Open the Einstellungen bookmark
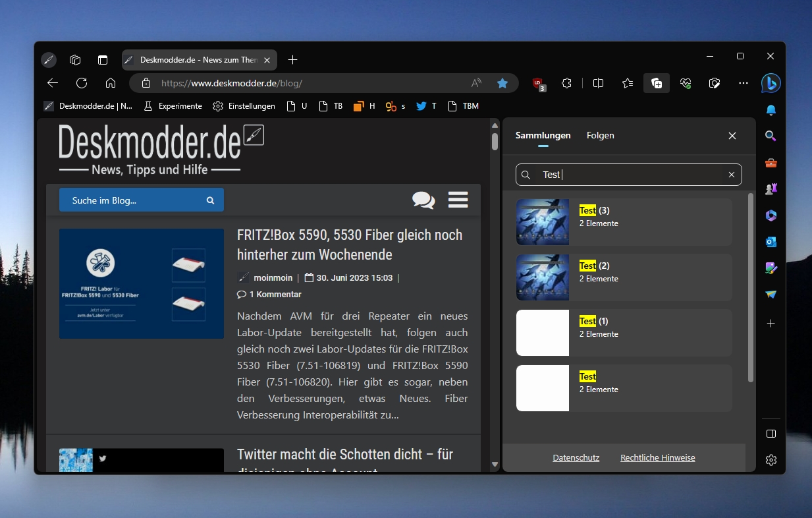The width and height of the screenshot is (812, 518). [244, 105]
